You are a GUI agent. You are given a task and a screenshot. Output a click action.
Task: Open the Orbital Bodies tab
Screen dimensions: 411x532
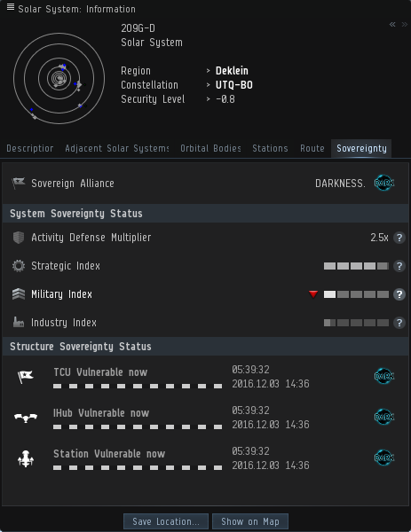[210, 148]
